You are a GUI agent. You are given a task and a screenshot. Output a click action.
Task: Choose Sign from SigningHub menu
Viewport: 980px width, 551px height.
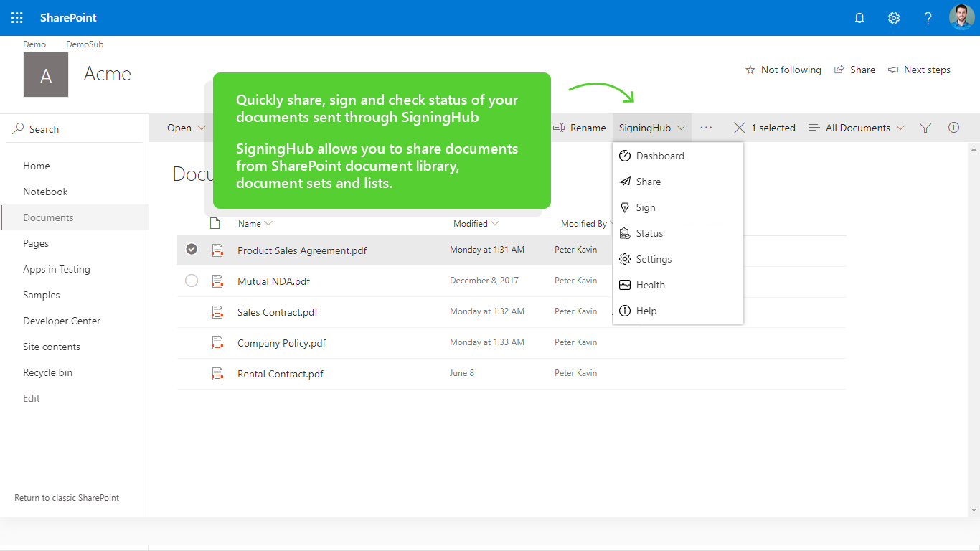coord(678,207)
